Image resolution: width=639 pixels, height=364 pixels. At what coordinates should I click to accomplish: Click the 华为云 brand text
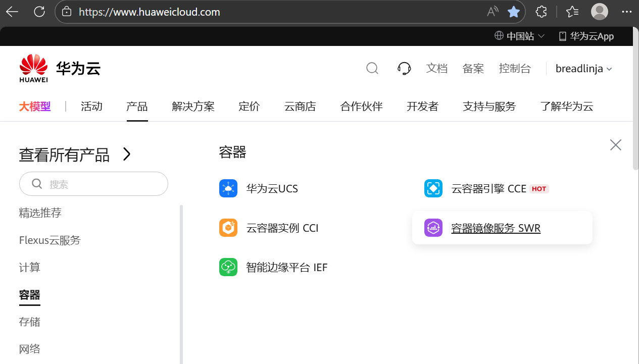coord(78,68)
